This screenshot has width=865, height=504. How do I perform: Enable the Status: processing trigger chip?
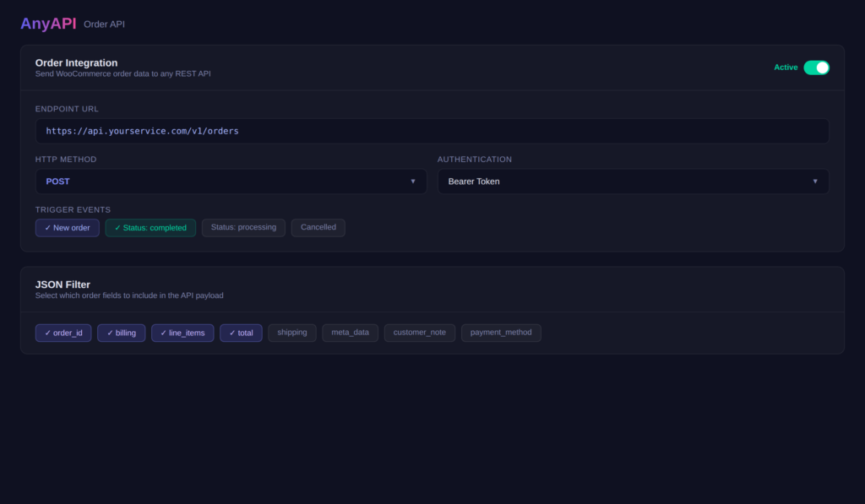tap(243, 228)
